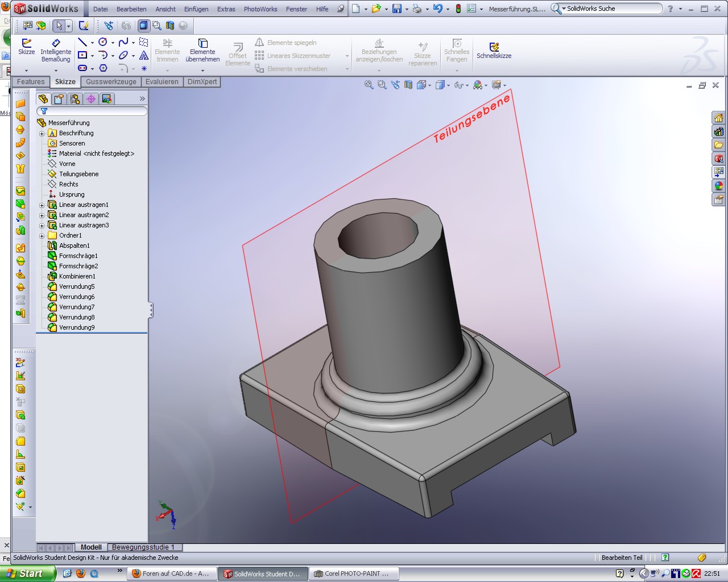728x582 pixels.
Task: Start a new sketch with Skizze tool
Action: [x=26, y=46]
